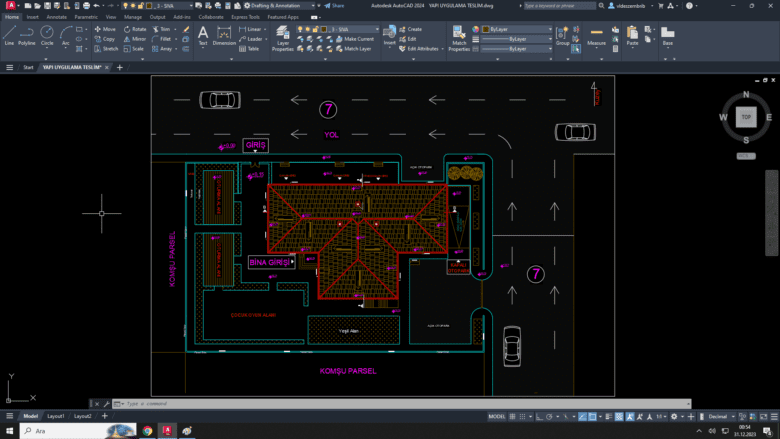
Task: Select the Polyline tool
Action: coord(26,35)
